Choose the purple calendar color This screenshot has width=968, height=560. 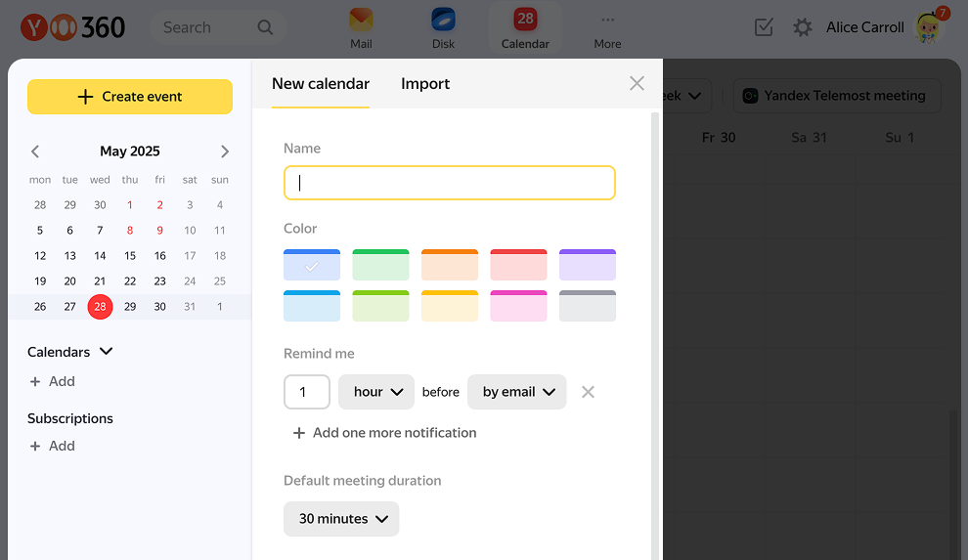(588, 265)
